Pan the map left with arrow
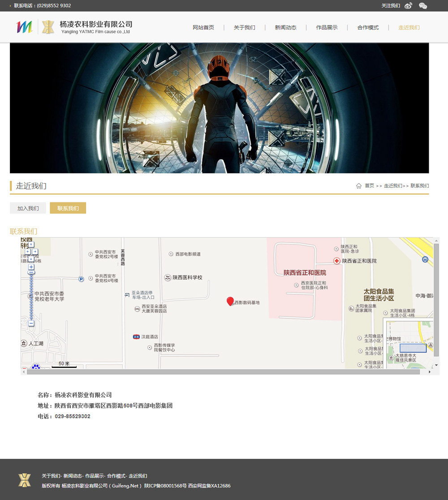This screenshot has width=448, height=500. [27, 252]
